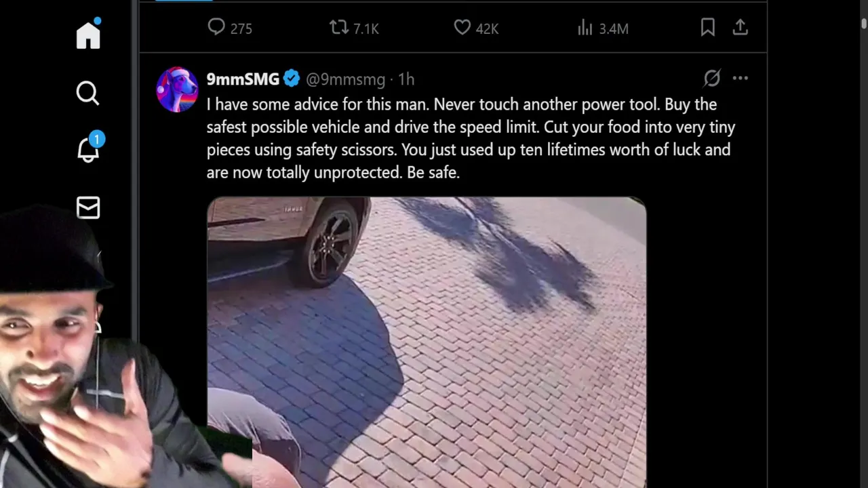Click the Grok explain icon on 9mmSMG's post
Viewport: 868px width, 488px height.
pyautogui.click(x=711, y=78)
